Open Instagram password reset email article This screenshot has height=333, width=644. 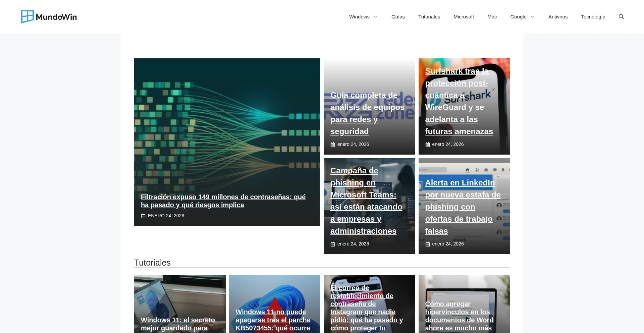coord(367,308)
